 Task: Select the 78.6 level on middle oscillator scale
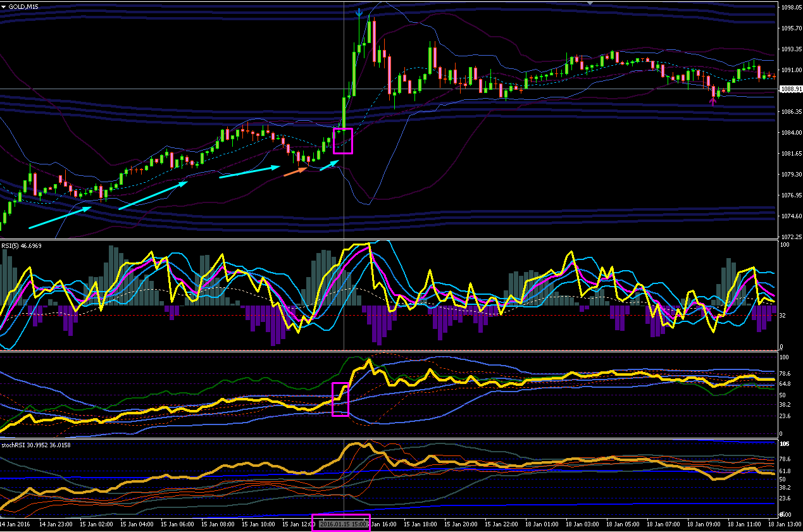[x=785, y=374]
